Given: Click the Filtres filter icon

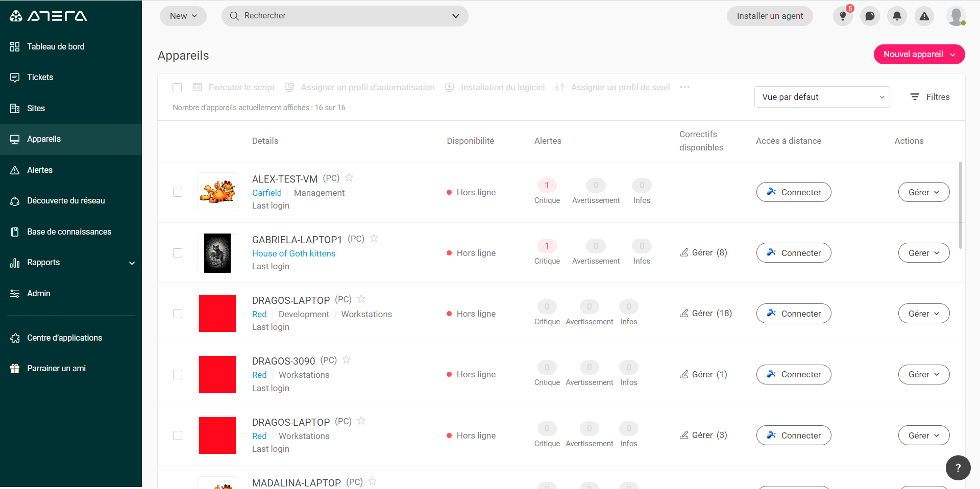Looking at the screenshot, I should pos(915,97).
